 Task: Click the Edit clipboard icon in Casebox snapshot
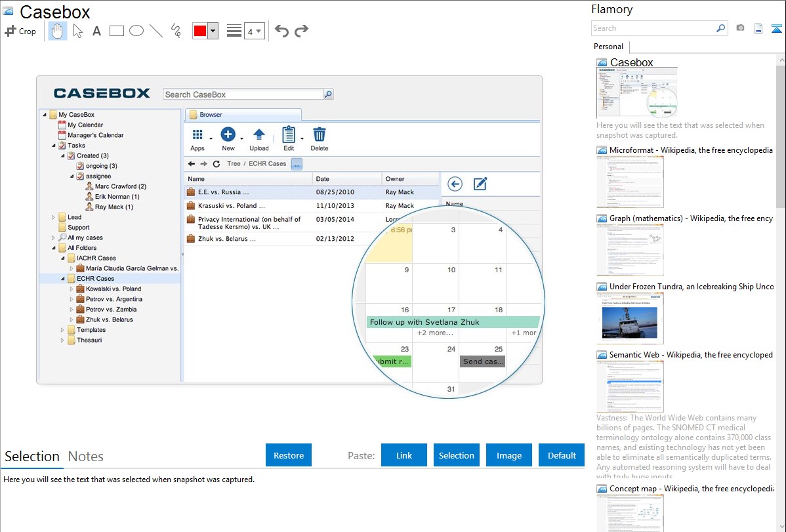(289, 134)
